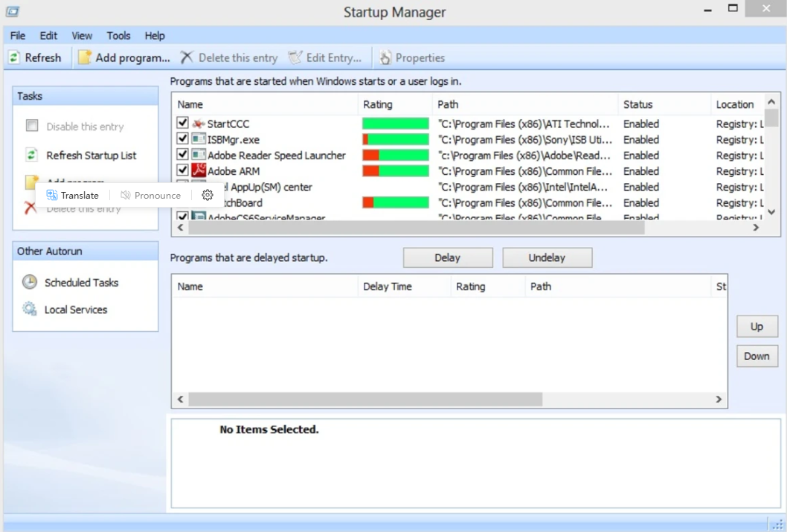Click the Add program toolbar icon
Screen dimensions: 787x532
click(84, 58)
